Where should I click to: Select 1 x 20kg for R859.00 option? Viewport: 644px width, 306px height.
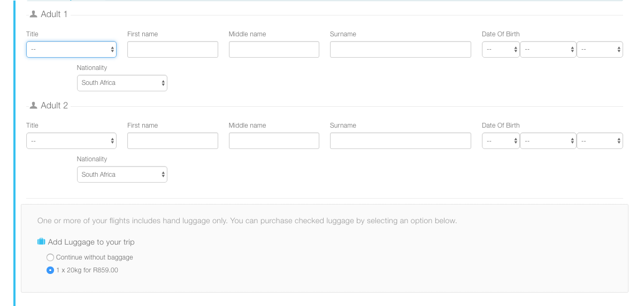coord(50,270)
